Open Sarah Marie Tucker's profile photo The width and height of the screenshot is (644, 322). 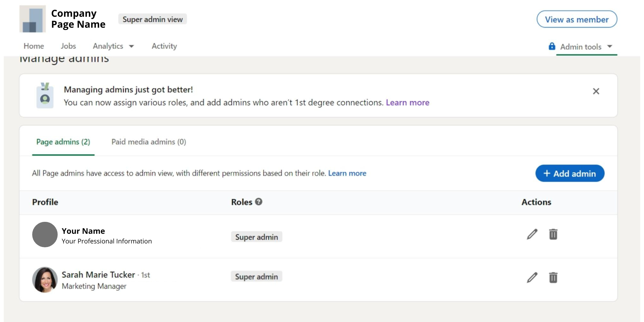click(45, 279)
